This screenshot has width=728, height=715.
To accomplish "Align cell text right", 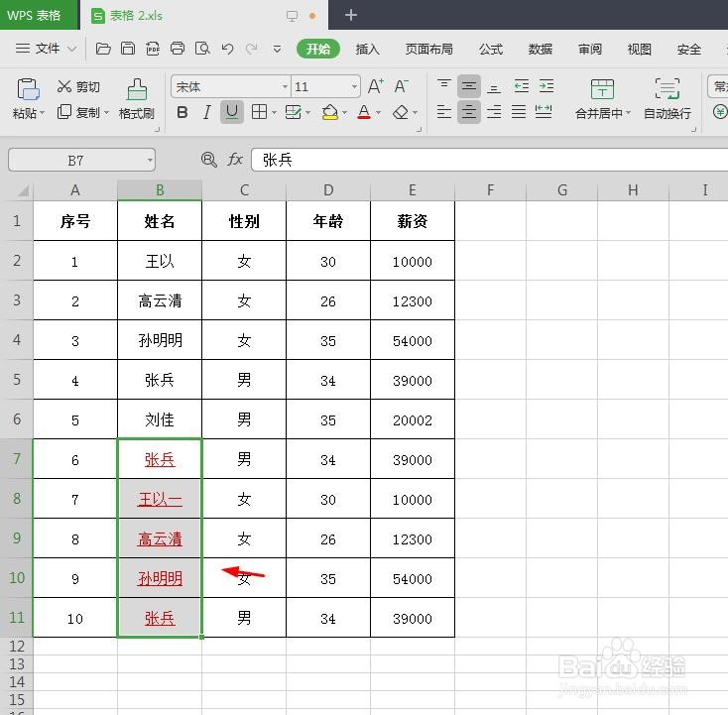I will (x=494, y=112).
